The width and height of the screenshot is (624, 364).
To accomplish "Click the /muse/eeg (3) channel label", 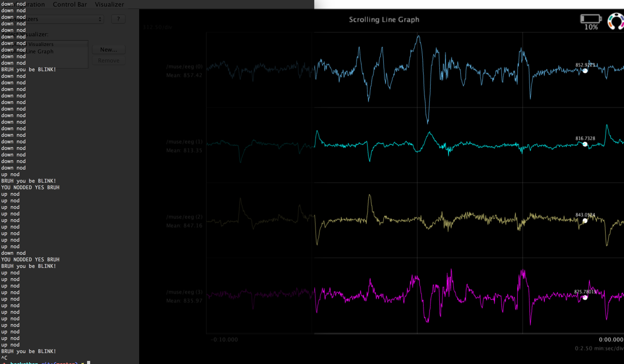I will (184, 292).
